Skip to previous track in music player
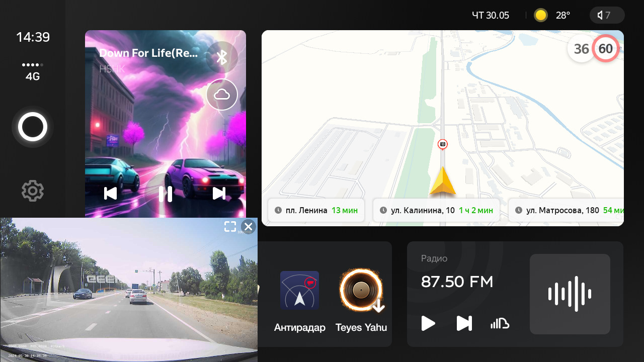644x362 pixels. (x=110, y=194)
